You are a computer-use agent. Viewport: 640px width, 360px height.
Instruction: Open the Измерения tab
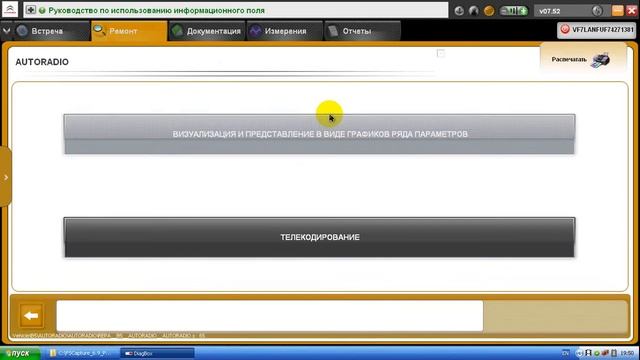click(284, 31)
